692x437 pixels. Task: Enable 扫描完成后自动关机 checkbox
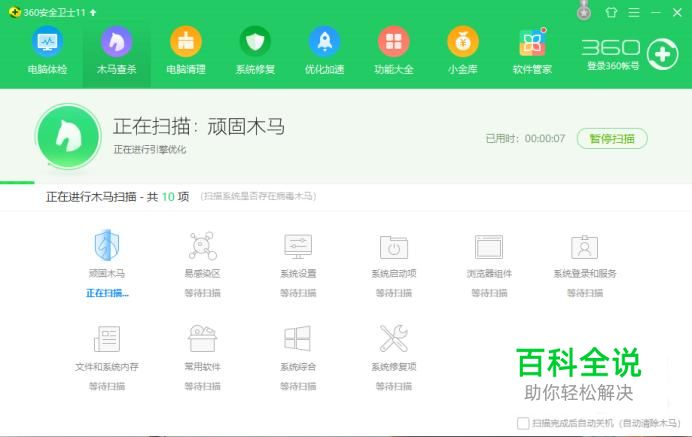(x=523, y=423)
